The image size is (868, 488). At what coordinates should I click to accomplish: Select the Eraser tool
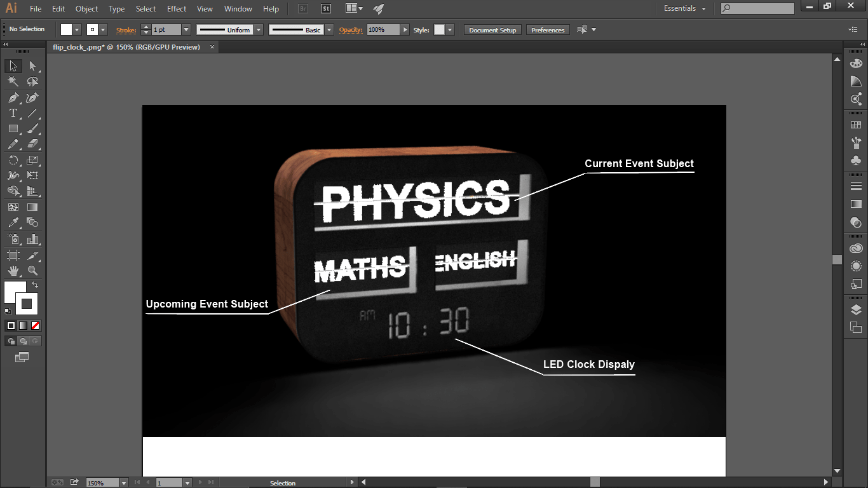[x=32, y=144]
